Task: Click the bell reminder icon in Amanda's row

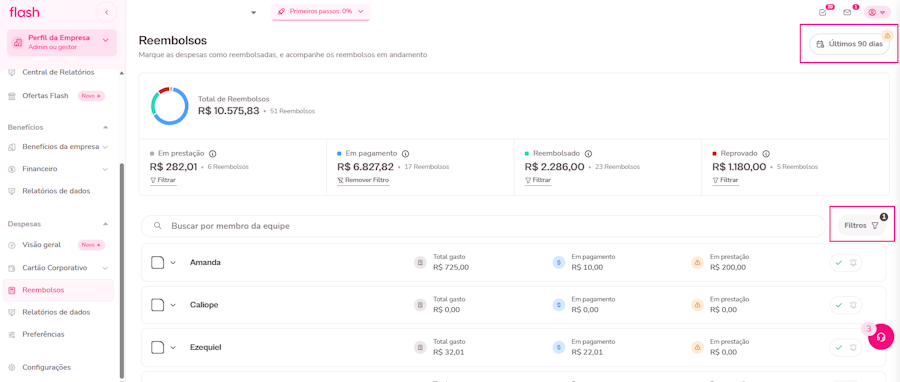Action: click(854, 263)
